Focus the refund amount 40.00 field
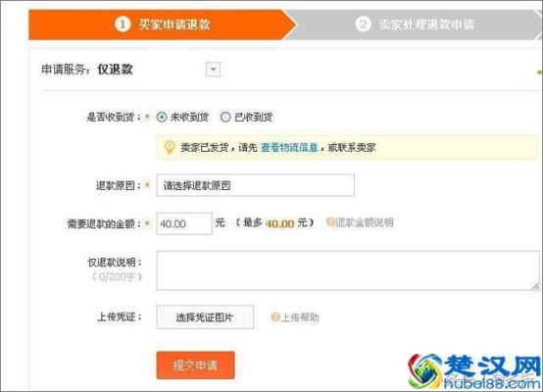 (x=184, y=223)
